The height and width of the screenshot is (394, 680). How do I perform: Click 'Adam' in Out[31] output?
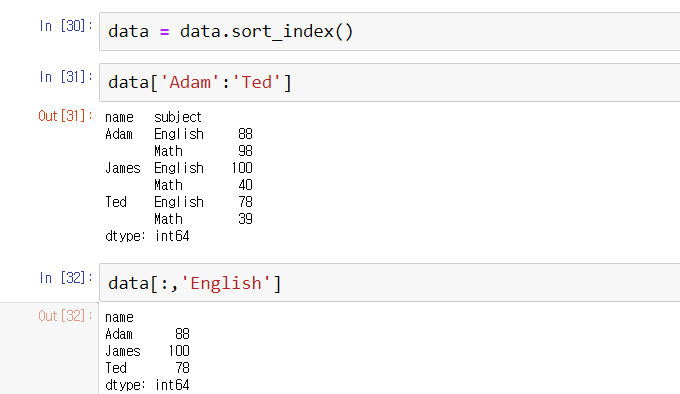(x=119, y=134)
